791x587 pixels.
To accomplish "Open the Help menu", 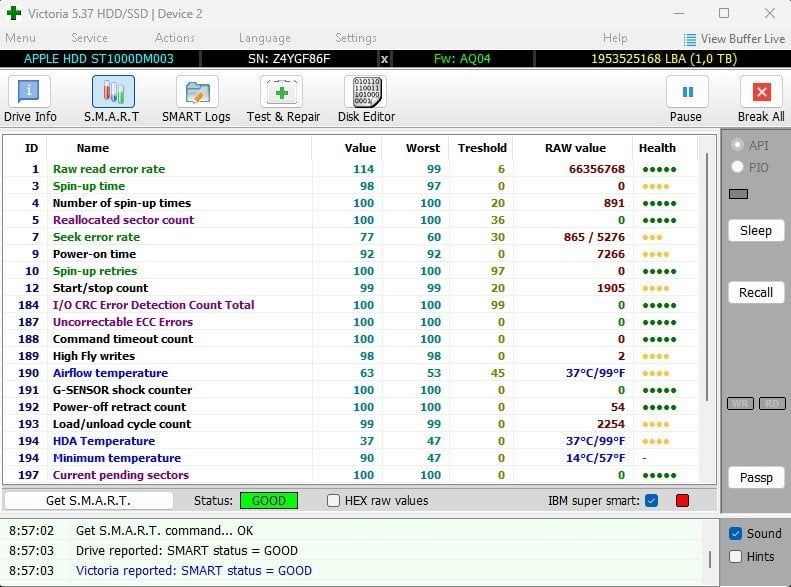I will (615, 38).
